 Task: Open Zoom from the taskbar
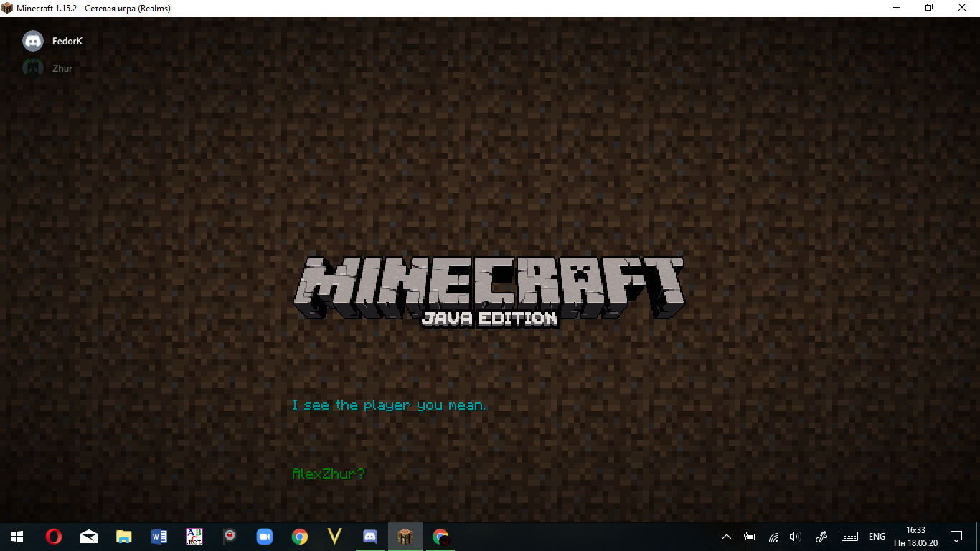coord(265,537)
